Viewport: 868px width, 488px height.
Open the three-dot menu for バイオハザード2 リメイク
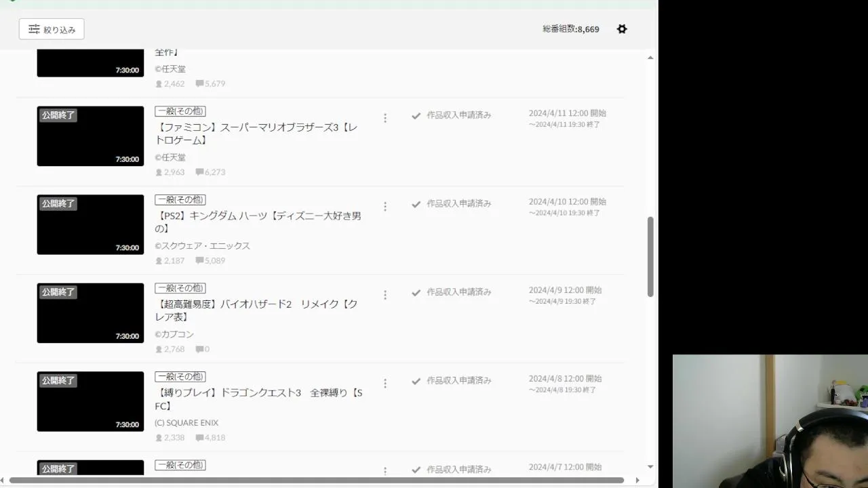[x=385, y=295]
